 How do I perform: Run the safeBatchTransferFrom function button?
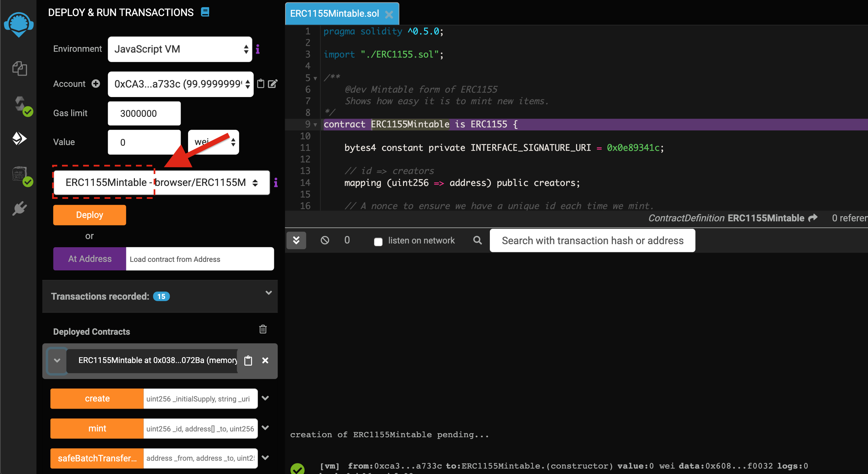click(x=97, y=458)
